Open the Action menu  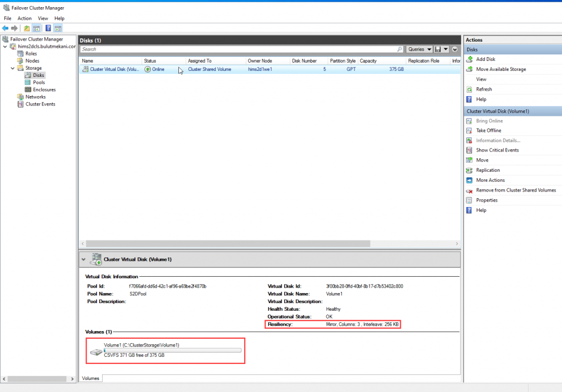(24, 18)
